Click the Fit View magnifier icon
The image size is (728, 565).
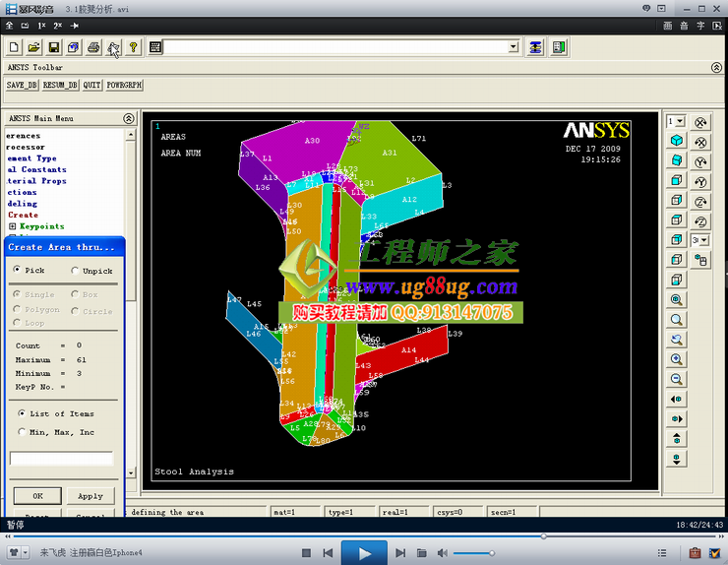point(677,299)
